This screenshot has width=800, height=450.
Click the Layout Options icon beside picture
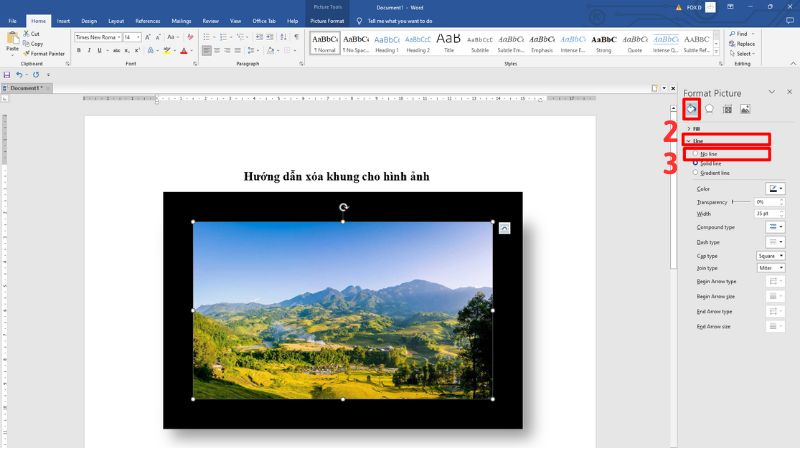tap(504, 228)
